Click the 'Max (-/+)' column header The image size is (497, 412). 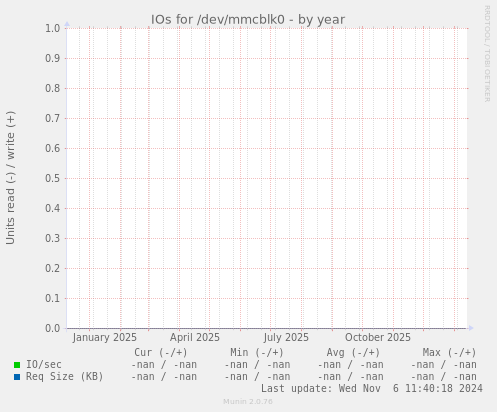(x=449, y=352)
